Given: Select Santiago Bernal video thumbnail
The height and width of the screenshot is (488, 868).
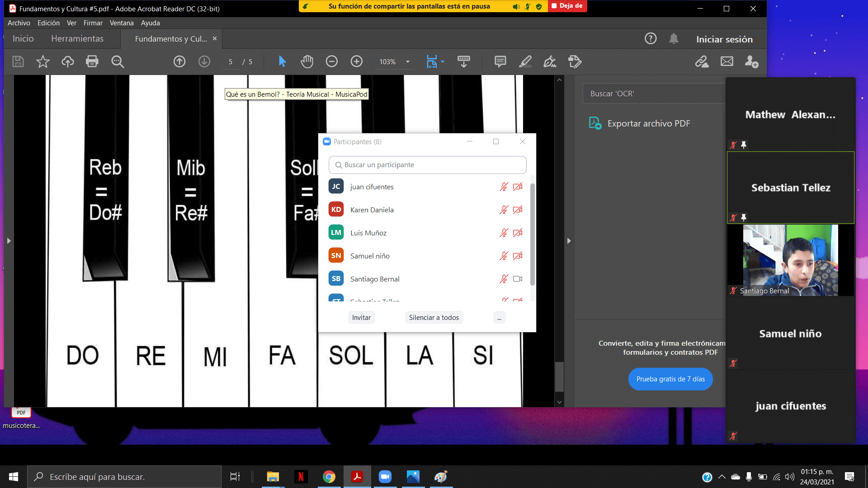Looking at the screenshot, I should 790,260.
